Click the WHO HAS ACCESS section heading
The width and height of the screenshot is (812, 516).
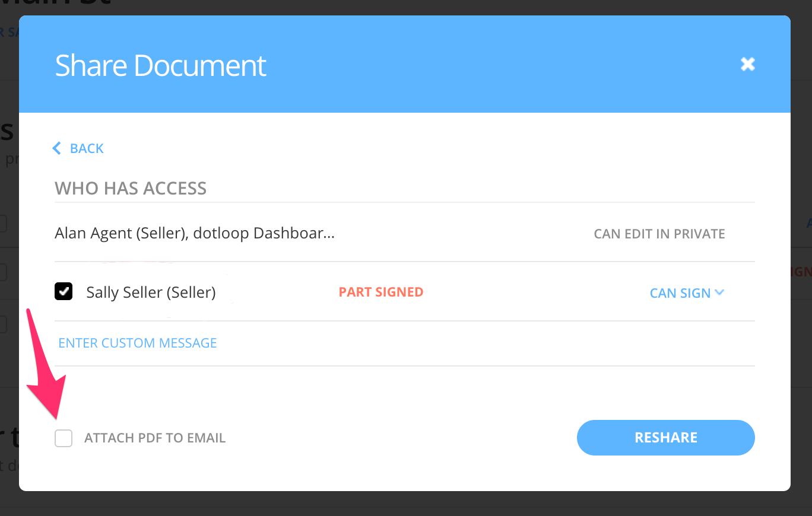(x=130, y=188)
